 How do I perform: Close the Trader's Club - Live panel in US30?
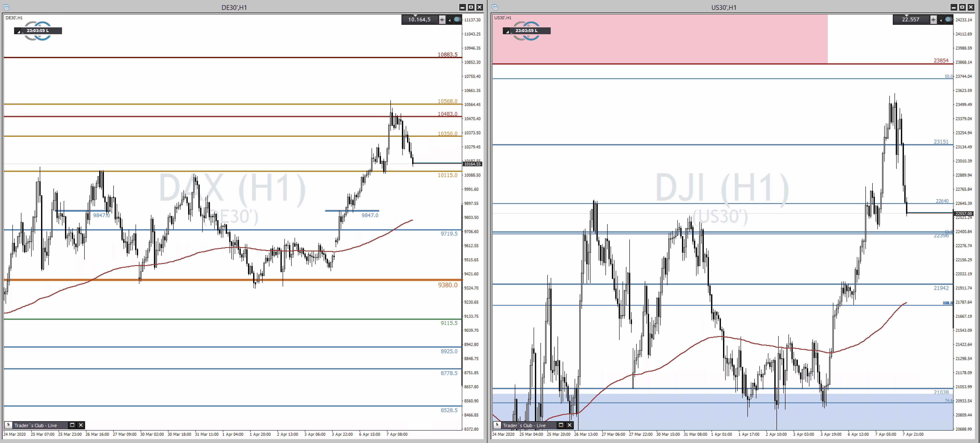[x=570, y=425]
